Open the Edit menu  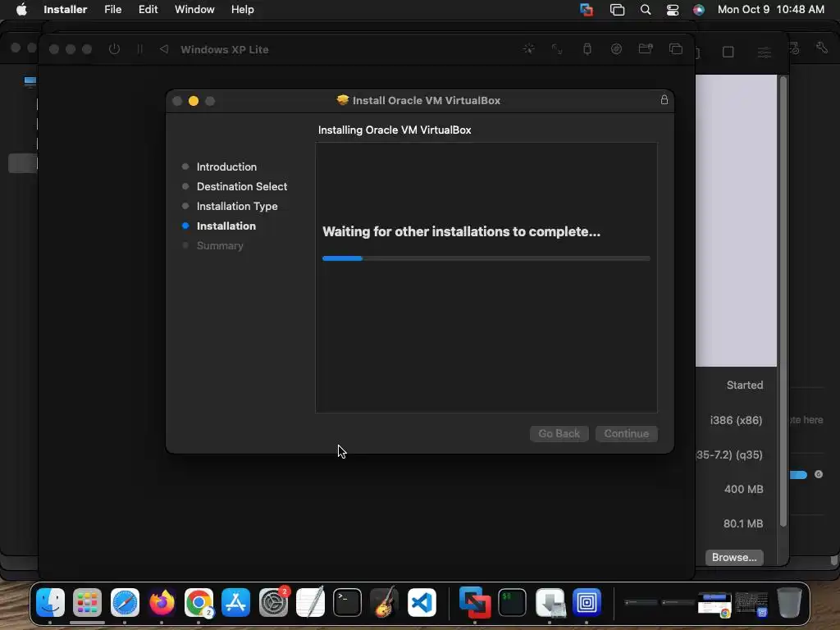click(148, 10)
